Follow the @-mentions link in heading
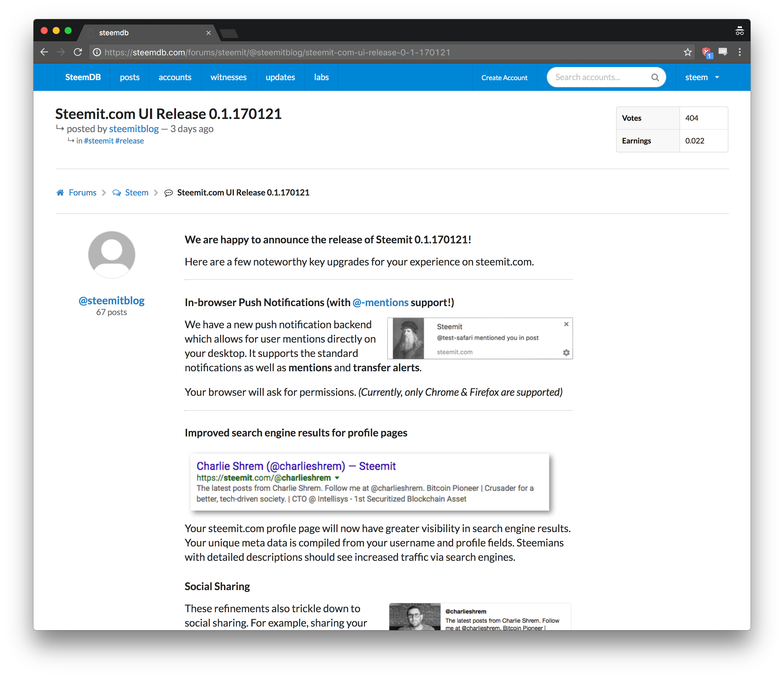 (x=380, y=303)
